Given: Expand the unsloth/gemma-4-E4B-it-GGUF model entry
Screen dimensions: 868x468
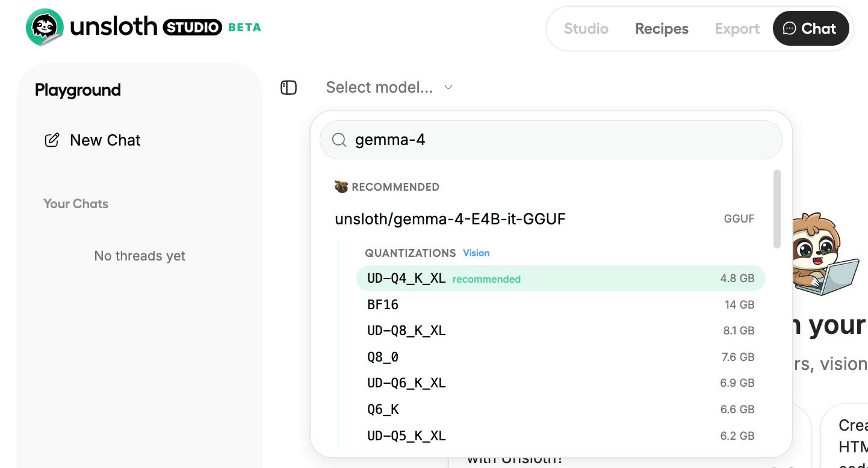Looking at the screenshot, I should pyautogui.click(x=450, y=219).
